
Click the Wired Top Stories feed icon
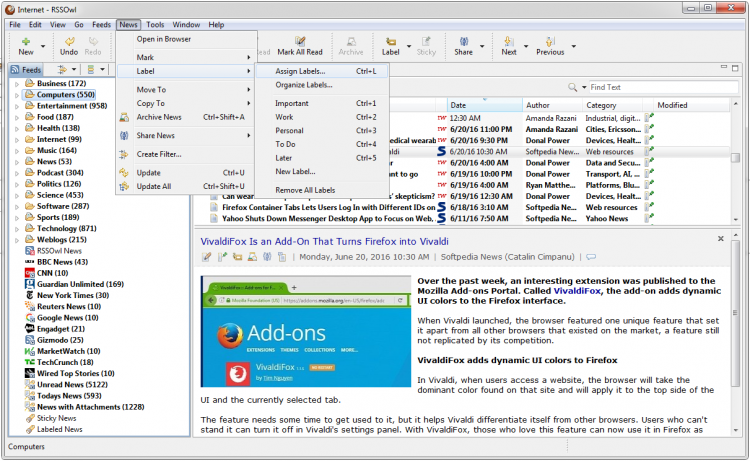pyautogui.click(x=30, y=373)
